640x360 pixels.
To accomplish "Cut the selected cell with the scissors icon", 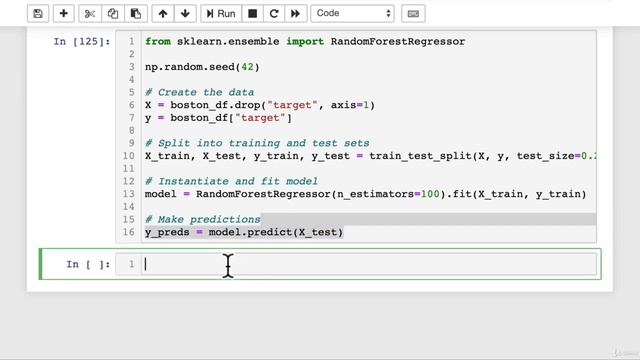I will [90, 13].
